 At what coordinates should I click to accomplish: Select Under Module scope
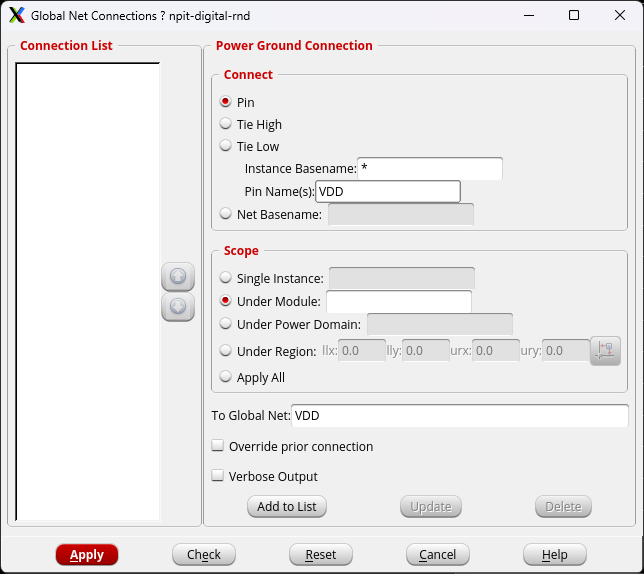tap(225, 301)
